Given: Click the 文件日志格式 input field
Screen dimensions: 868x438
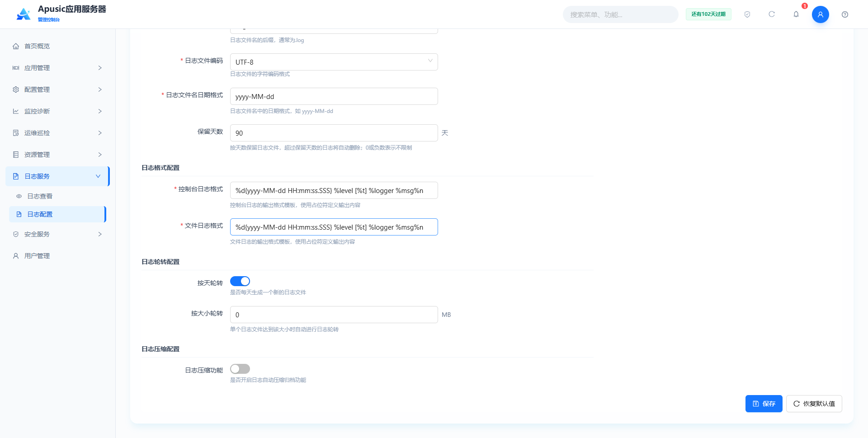Looking at the screenshot, I should 334,227.
